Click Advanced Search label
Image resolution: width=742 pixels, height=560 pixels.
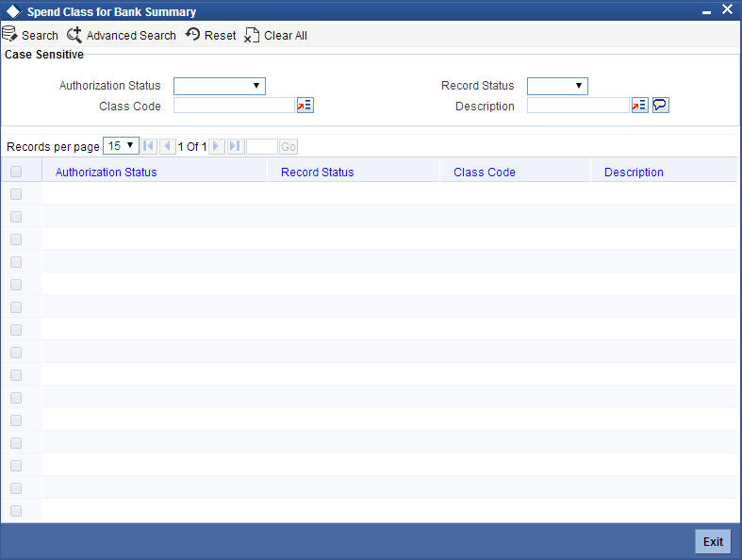[x=131, y=36]
